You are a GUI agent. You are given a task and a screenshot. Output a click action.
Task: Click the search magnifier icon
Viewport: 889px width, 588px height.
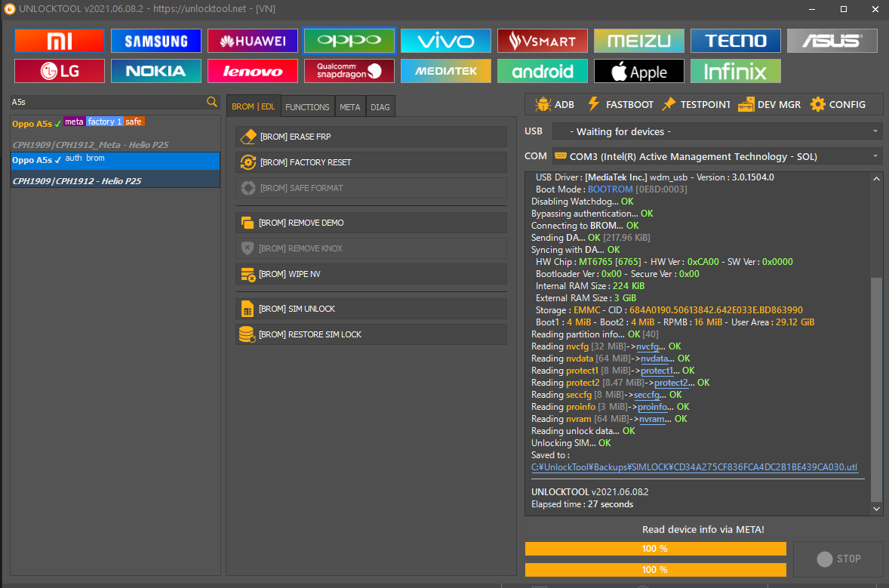212,102
